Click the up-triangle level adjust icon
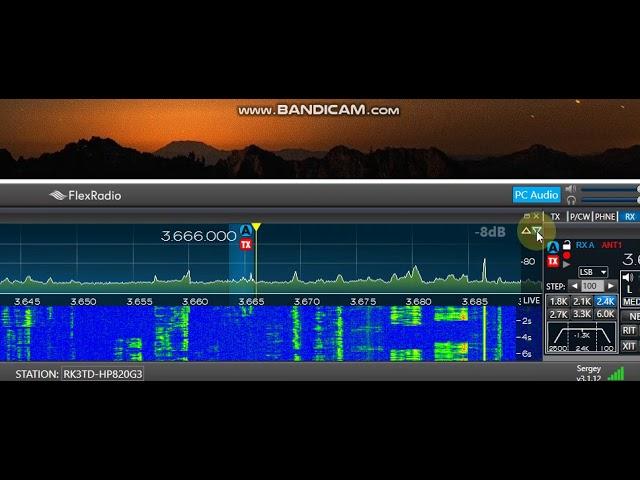 [526, 231]
